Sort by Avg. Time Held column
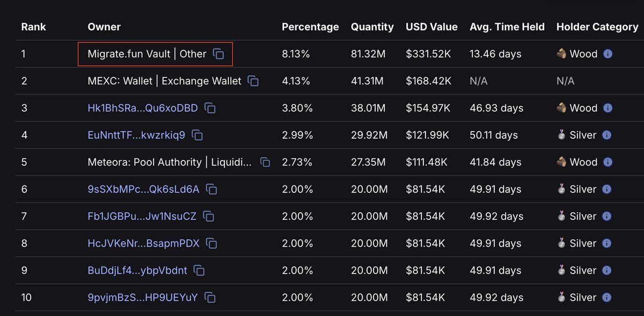The width and height of the screenshot is (644, 316). tap(507, 27)
